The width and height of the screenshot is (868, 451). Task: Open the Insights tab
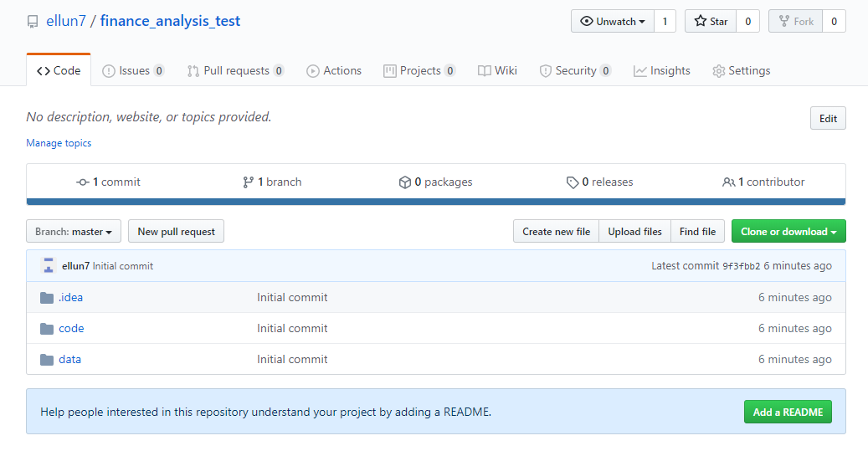661,71
